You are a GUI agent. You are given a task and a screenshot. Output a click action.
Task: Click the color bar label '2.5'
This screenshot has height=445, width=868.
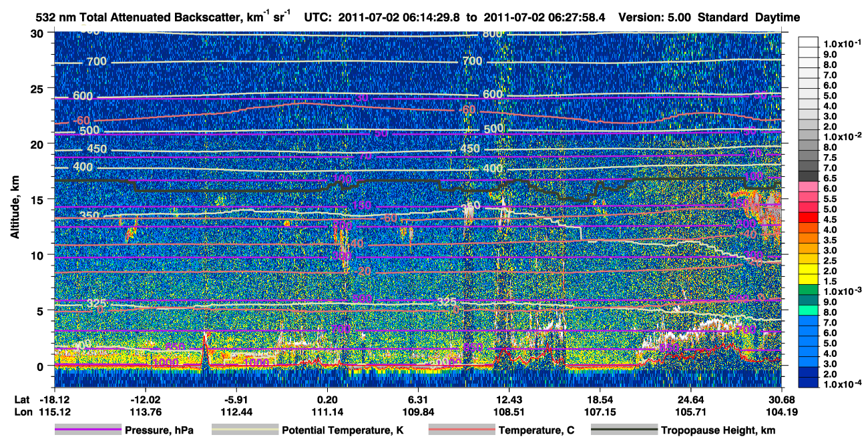830,260
